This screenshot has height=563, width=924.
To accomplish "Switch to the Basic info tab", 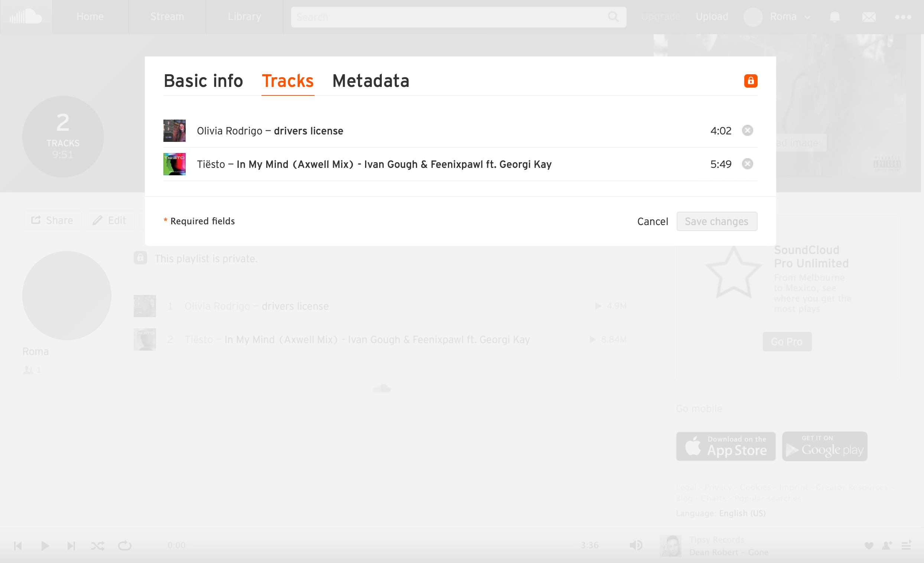I will click(203, 81).
